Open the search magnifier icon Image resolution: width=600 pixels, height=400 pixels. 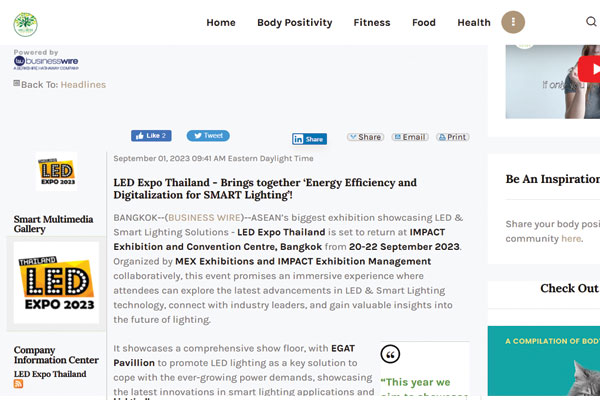(x=591, y=21)
